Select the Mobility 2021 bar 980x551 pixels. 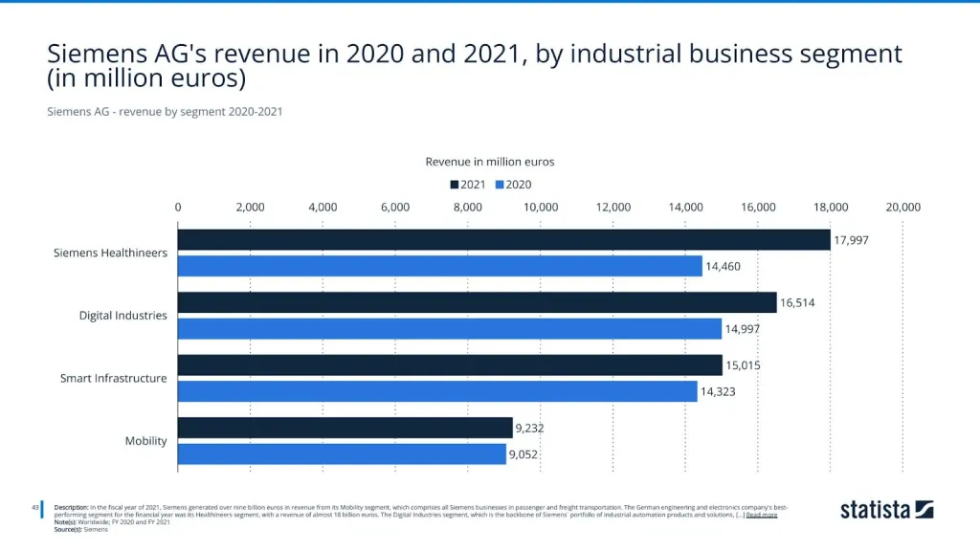click(x=345, y=428)
